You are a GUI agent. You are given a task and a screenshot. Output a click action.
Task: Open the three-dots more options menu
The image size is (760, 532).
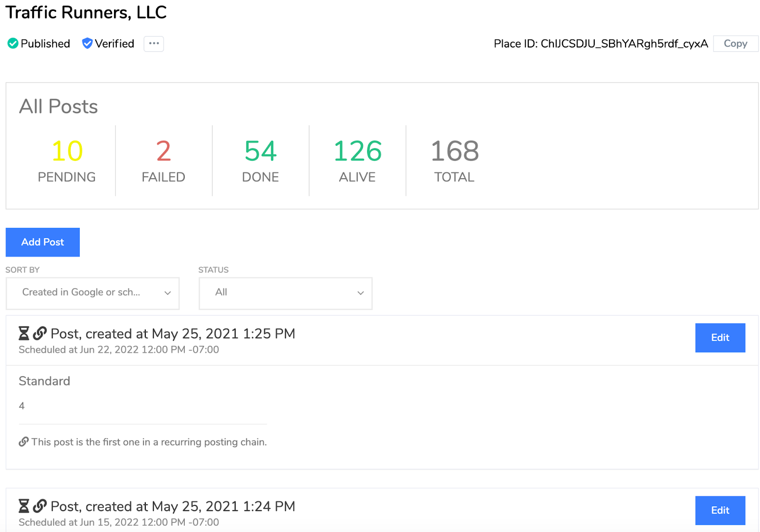[x=153, y=44]
